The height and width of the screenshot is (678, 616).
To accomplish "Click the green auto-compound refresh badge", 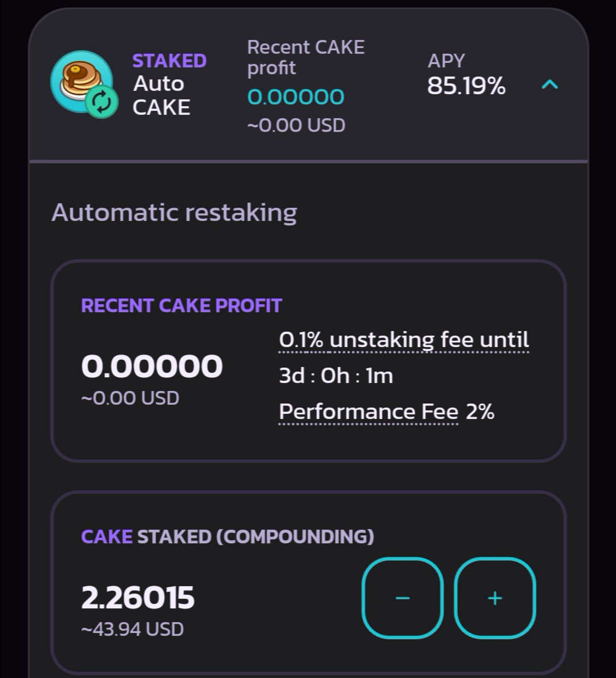I will click(x=102, y=103).
